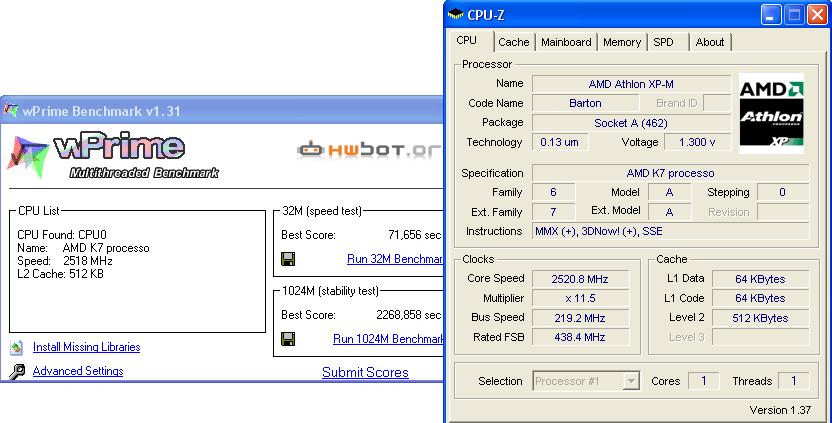
Task: Click the Install Missing Libraries icon
Action: [16, 348]
